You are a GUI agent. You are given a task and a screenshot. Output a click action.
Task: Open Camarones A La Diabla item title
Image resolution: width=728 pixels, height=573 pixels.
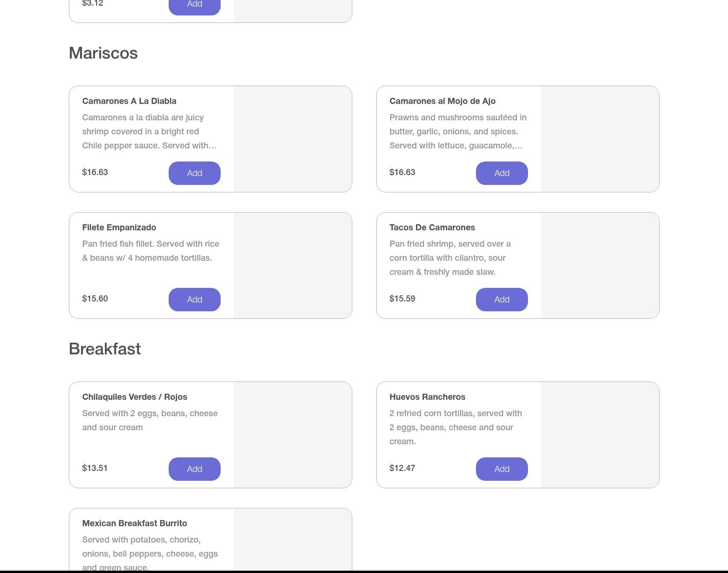(129, 101)
